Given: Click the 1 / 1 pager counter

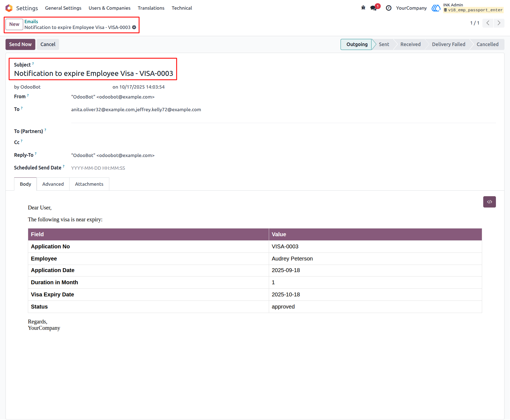Looking at the screenshot, I should pos(475,23).
